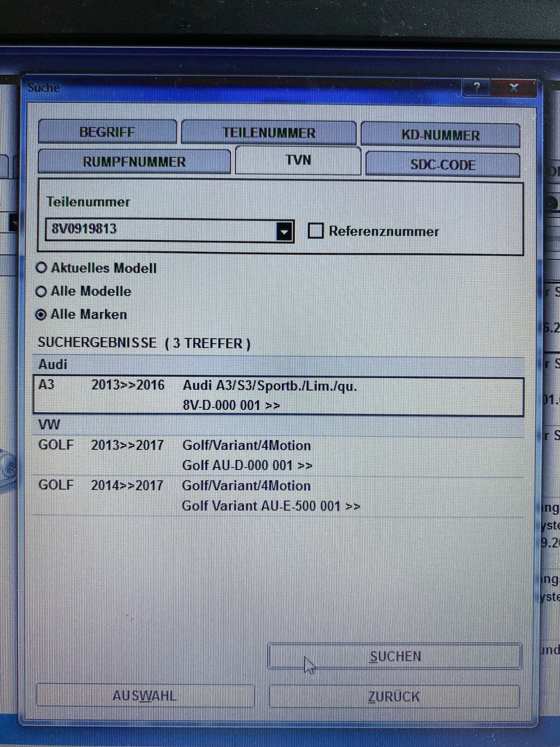Switch to RUMPFNUMMER tab
Image resolution: width=560 pixels, height=747 pixels.
point(134,162)
